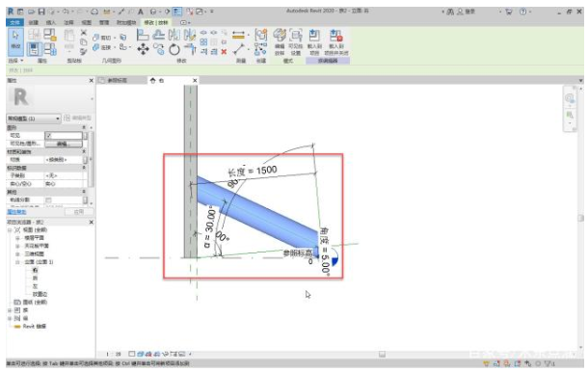The height and width of the screenshot is (372, 588).
Task: Click the material value field in Properties
Action: [x=64, y=160]
